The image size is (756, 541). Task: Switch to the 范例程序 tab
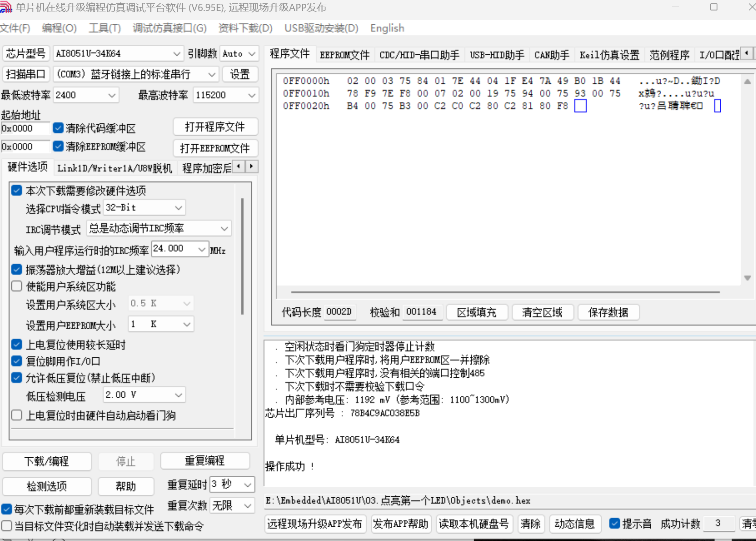(x=669, y=55)
